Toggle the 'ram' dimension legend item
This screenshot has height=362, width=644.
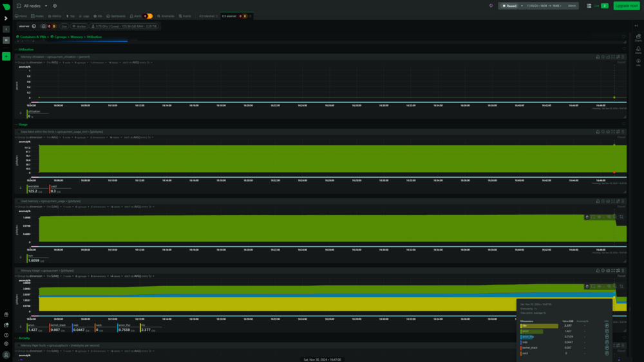coord(37,258)
